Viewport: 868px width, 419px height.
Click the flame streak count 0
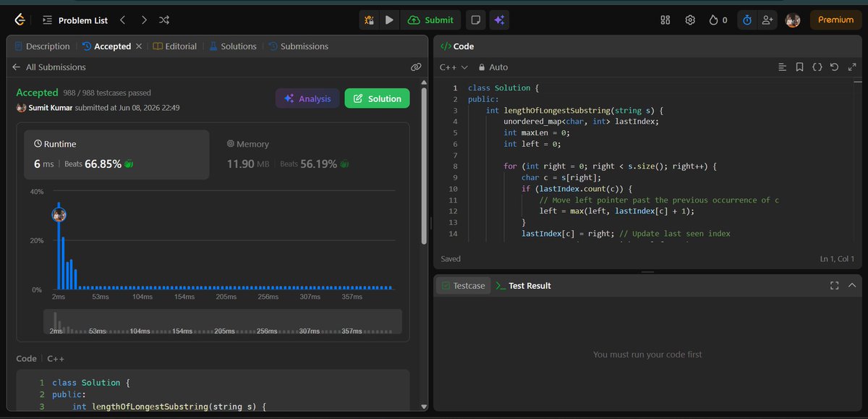point(725,20)
